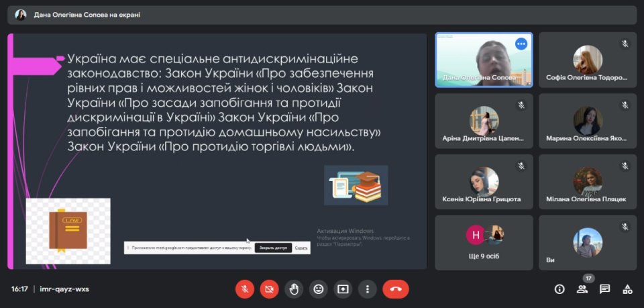
Task: Open chat with everyone icon
Action: [x=604, y=289]
